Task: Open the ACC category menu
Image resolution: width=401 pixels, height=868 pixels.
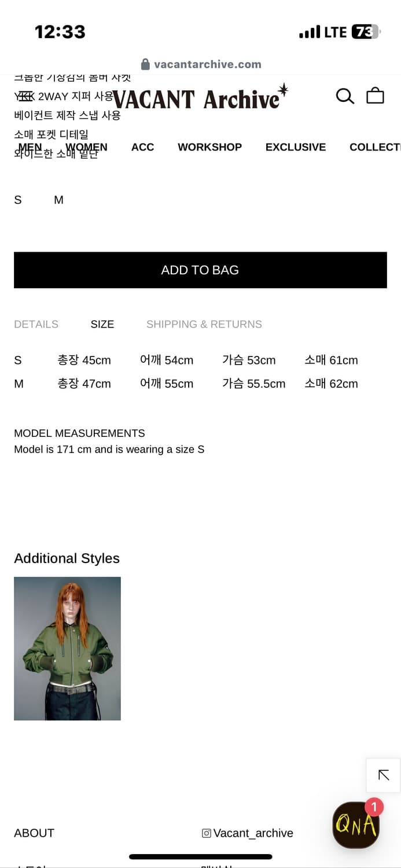Action: pos(142,147)
